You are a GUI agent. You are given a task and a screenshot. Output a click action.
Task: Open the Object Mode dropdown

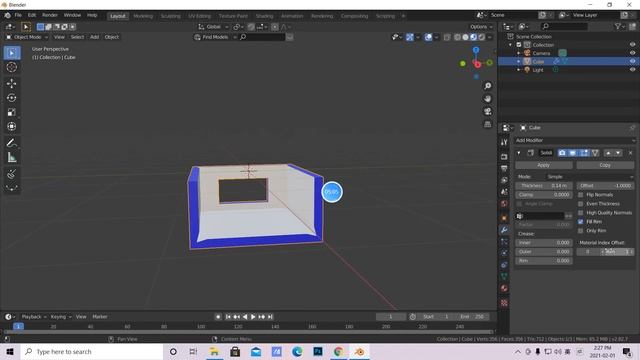pyautogui.click(x=27, y=37)
